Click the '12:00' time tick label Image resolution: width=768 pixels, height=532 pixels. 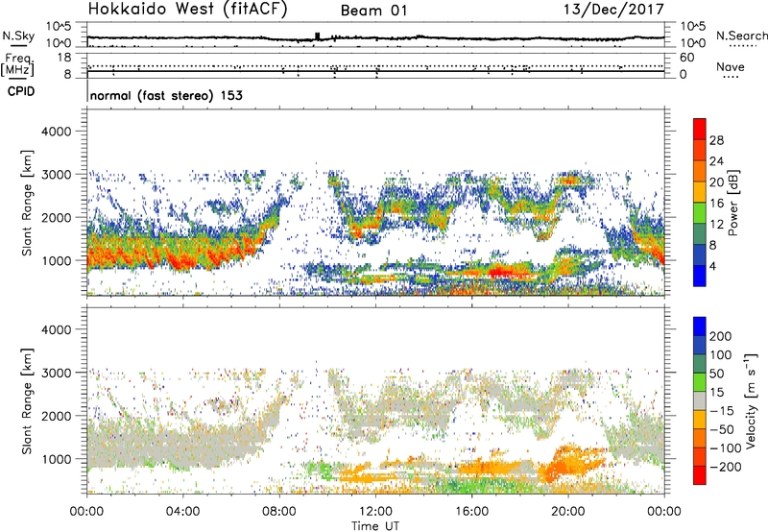coord(375,512)
